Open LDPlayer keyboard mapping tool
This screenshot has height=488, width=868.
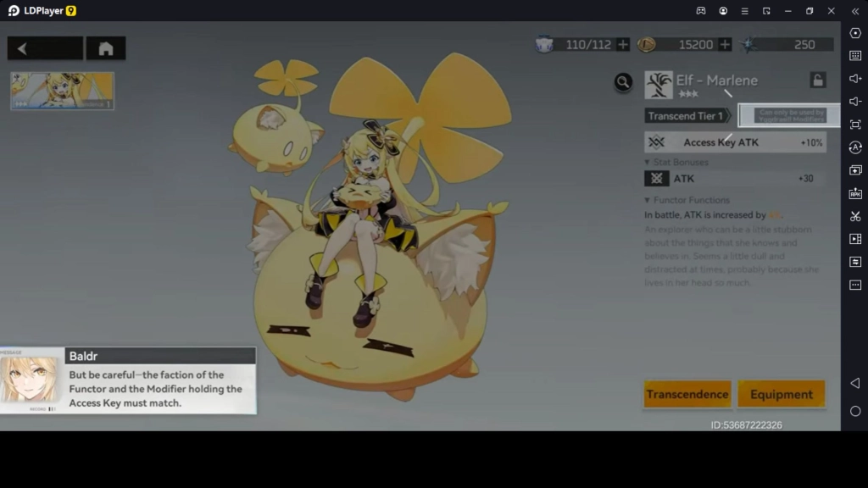tap(855, 56)
